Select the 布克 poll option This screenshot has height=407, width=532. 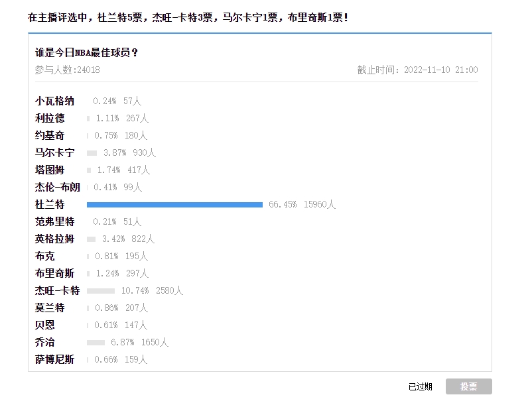click(x=45, y=256)
